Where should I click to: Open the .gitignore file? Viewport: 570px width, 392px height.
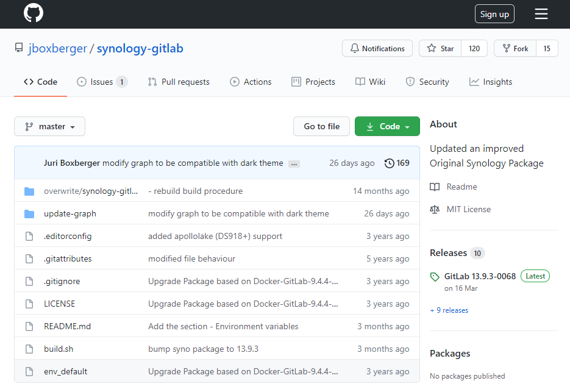click(62, 282)
